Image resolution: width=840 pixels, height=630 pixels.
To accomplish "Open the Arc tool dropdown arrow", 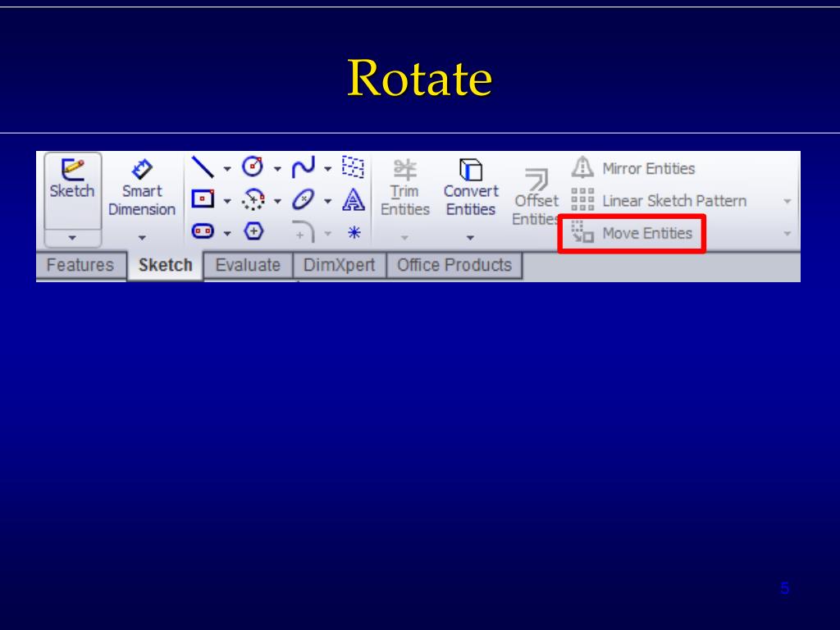I will (x=277, y=202).
